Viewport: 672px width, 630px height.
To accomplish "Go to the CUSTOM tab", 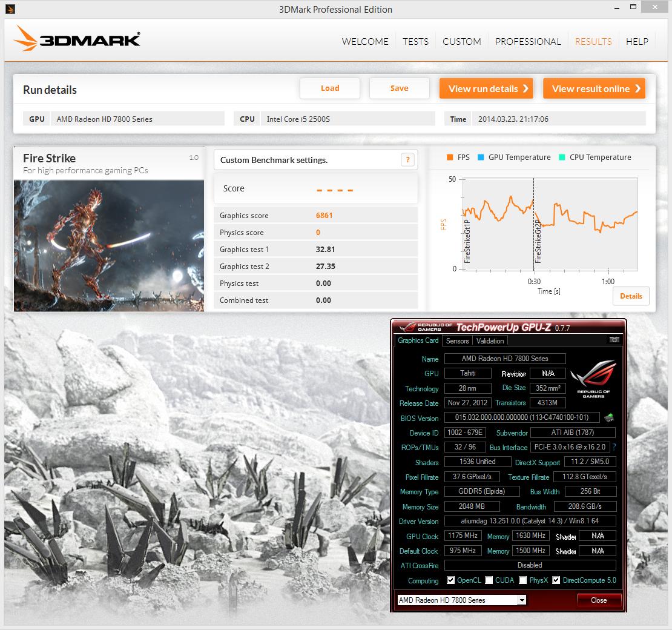I will pyautogui.click(x=461, y=42).
